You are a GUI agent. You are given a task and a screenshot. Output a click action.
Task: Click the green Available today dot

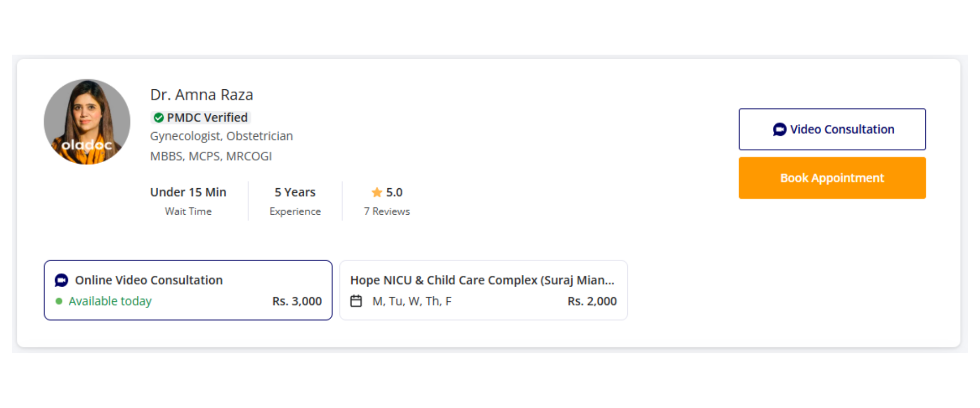(x=59, y=301)
